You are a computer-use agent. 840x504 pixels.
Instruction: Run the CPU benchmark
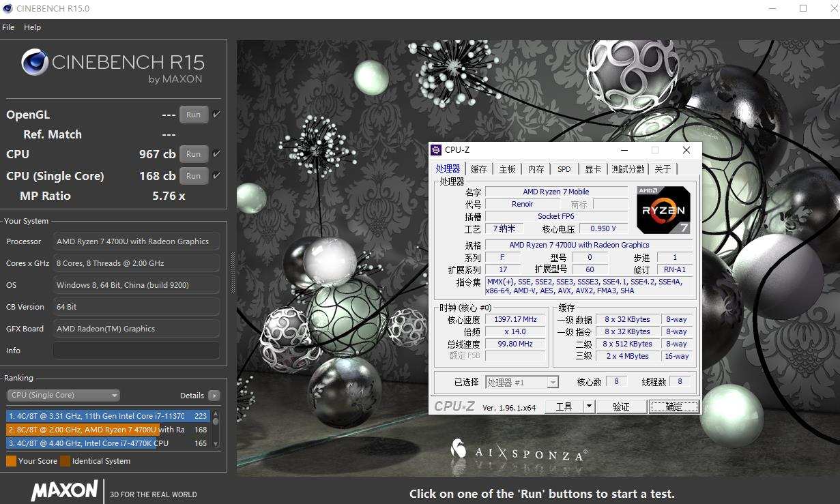coord(194,154)
